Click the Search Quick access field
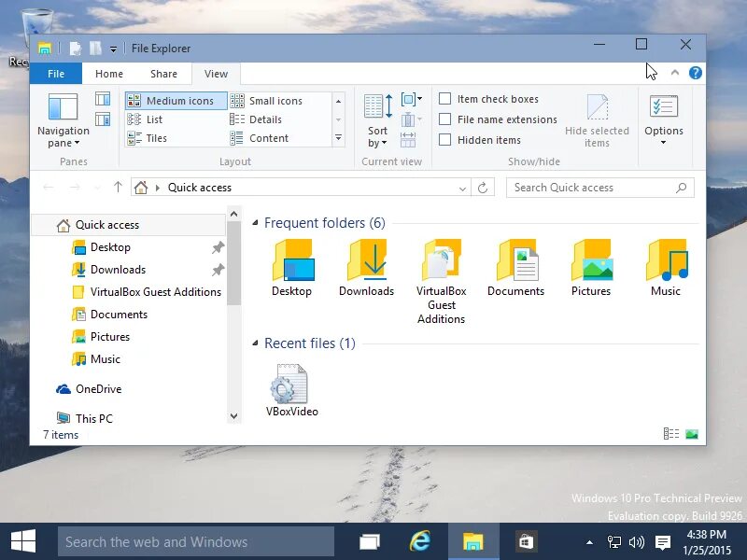Screen dimensions: 747x560 [x=599, y=188]
